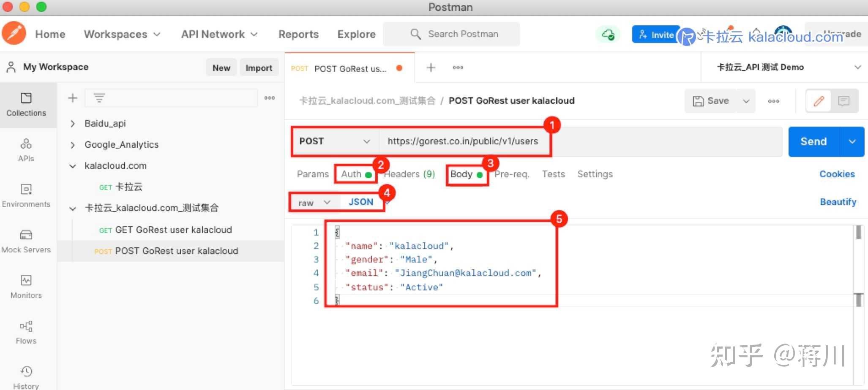Open the Collections sidebar panel

tap(26, 105)
